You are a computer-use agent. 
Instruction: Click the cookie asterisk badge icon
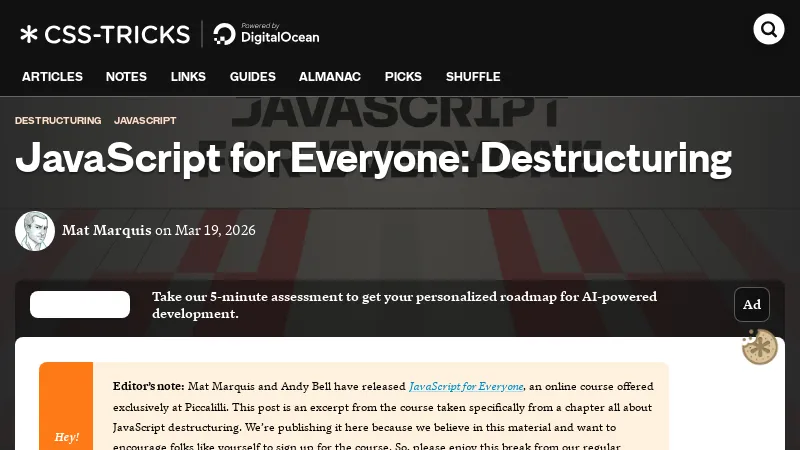(759, 347)
